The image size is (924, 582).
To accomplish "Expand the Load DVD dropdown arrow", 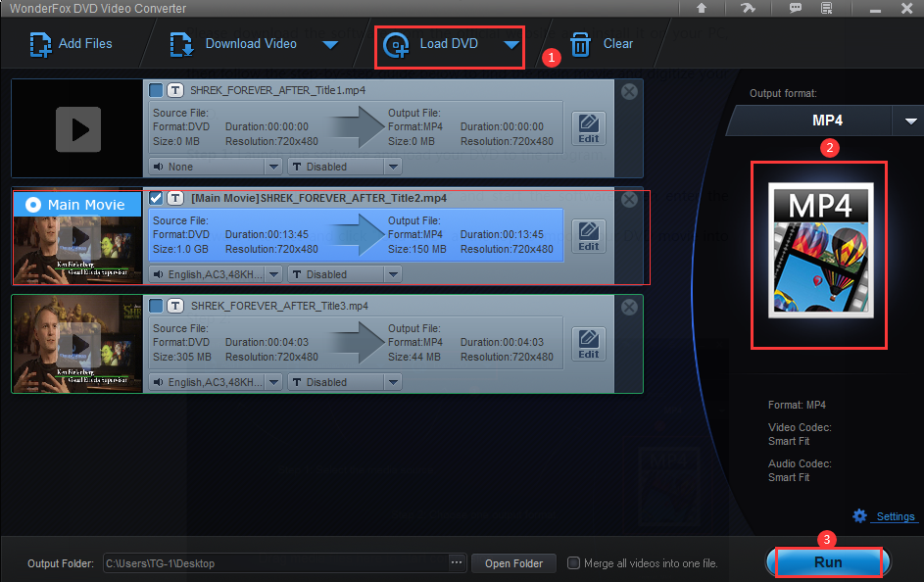I will click(x=511, y=45).
